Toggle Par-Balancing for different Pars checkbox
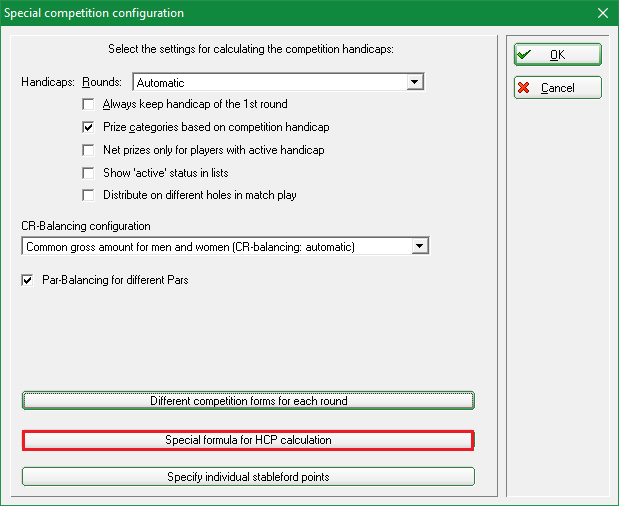Screen dimensions: 619x506 (x=27, y=280)
